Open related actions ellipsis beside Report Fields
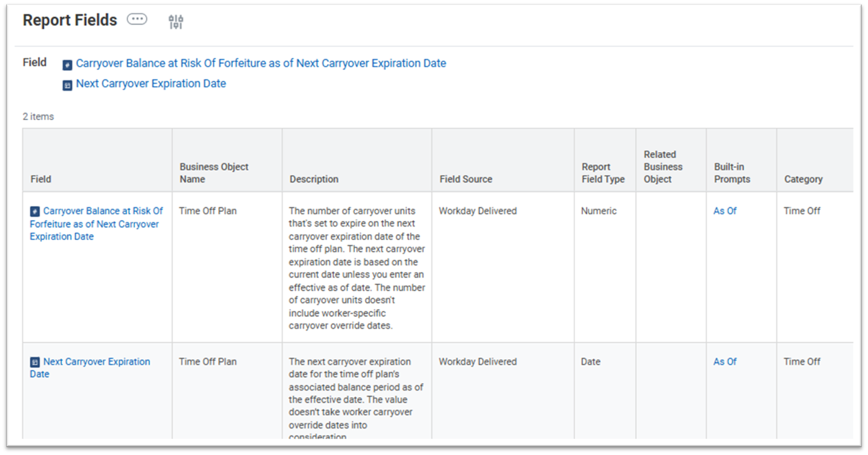Image resolution: width=868 pixels, height=455 pixels. (x=137, y=20)
